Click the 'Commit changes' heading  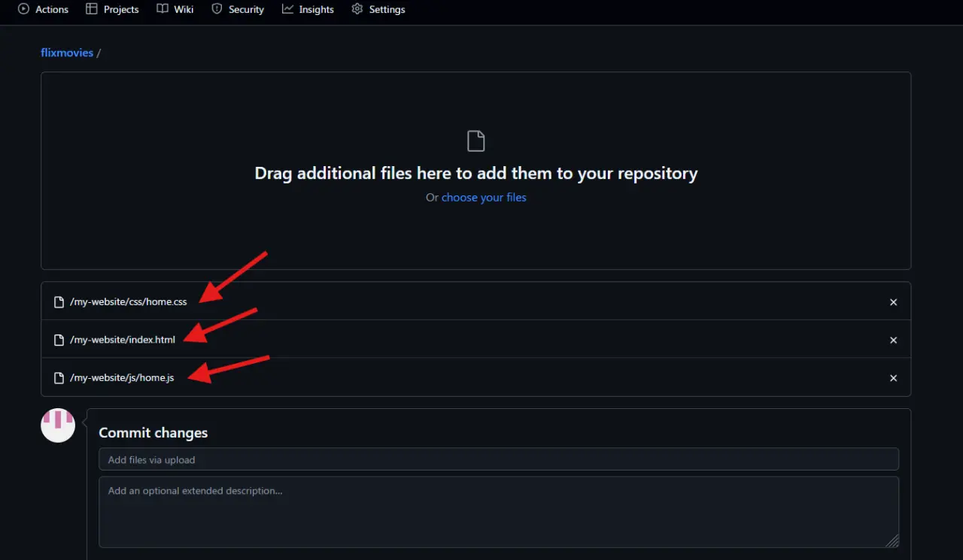(x=153, y=433)
